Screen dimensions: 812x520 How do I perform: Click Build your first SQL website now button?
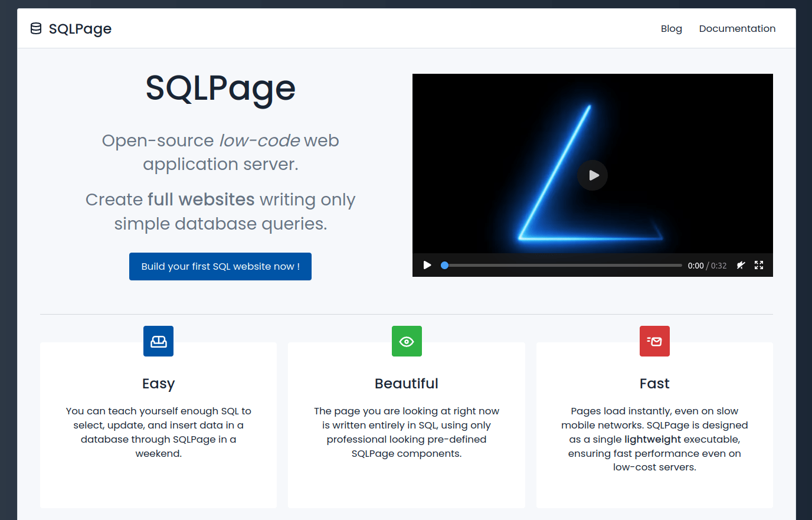click(x=220, y=266)
